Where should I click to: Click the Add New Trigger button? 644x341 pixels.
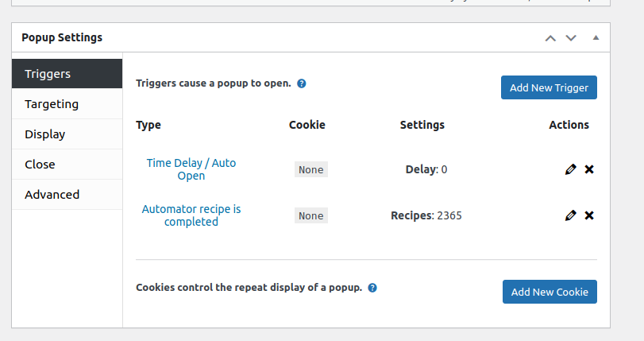pyautogui.click(x=549, y=87)
